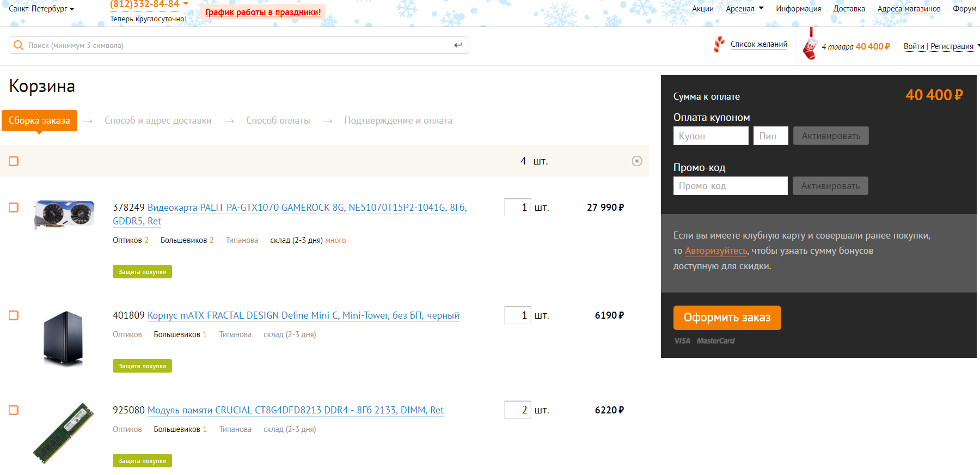Select checkbox for Fractal Design Define Mini C
Viewport: 980px width, 475px height.
pyautogui.click(x=14, y=315)
